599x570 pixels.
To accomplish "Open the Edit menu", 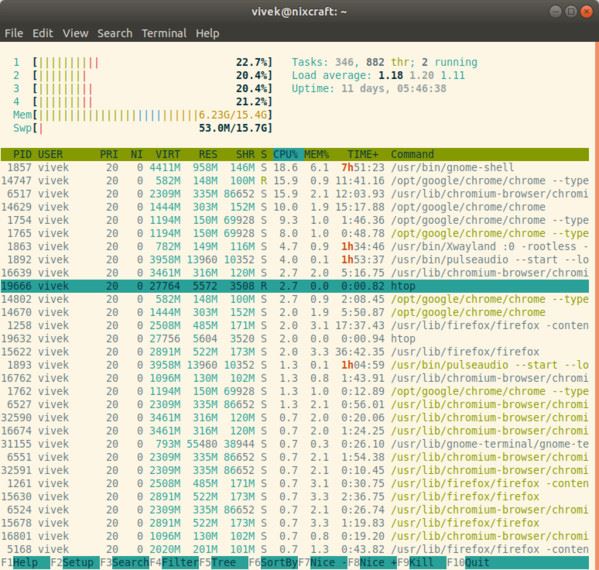I will pyautogui.click(x=42, y=33).
